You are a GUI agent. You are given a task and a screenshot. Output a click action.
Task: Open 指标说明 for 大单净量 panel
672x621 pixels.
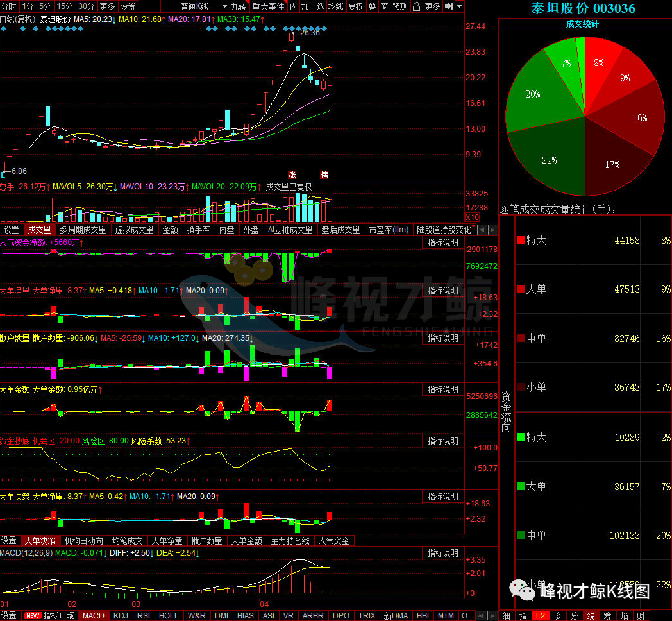pyautogui.click(x=443, y=291)
